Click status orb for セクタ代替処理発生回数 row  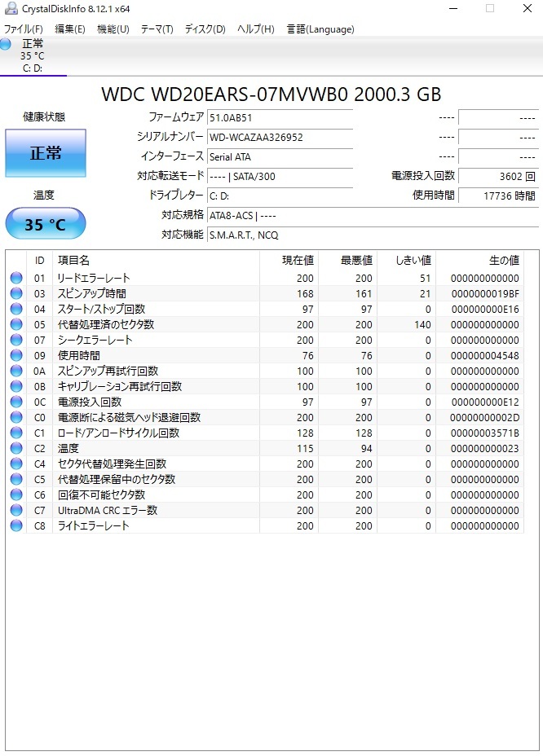point(16,464)
